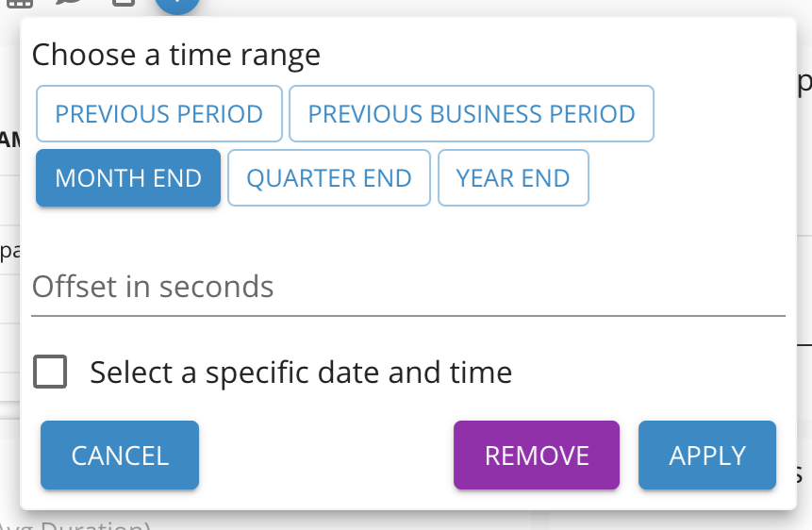812x530 pixels.
Task: Click the comment bubble icon at top
Action: tap(69, 3)
